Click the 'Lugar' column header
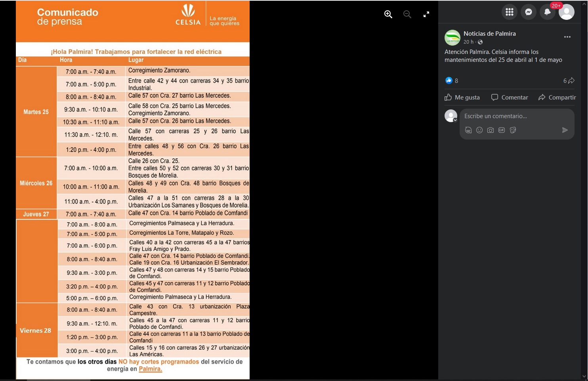 [136, 60]
